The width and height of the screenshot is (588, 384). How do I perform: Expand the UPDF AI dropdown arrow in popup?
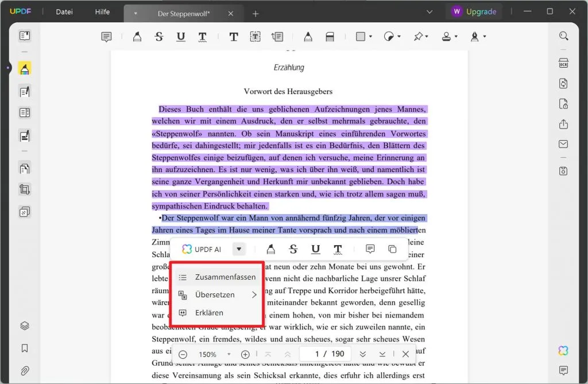(239, 249)
